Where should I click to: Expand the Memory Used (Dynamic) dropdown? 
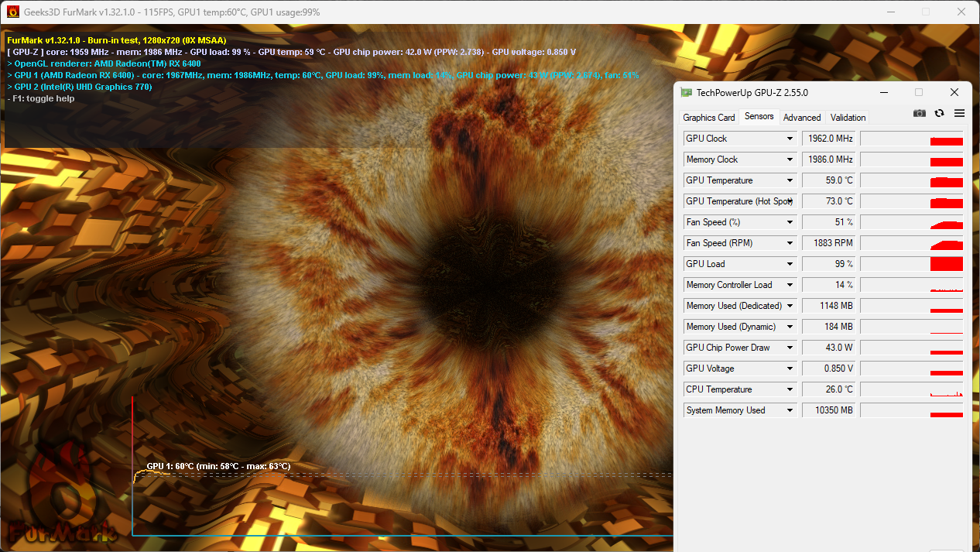pos(790,327)
